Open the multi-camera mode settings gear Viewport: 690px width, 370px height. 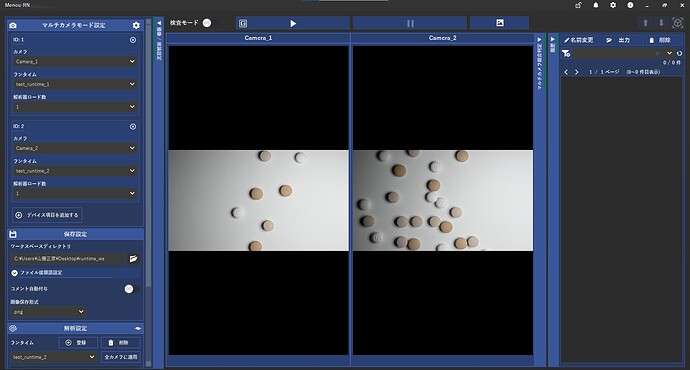tap(136, 26)
